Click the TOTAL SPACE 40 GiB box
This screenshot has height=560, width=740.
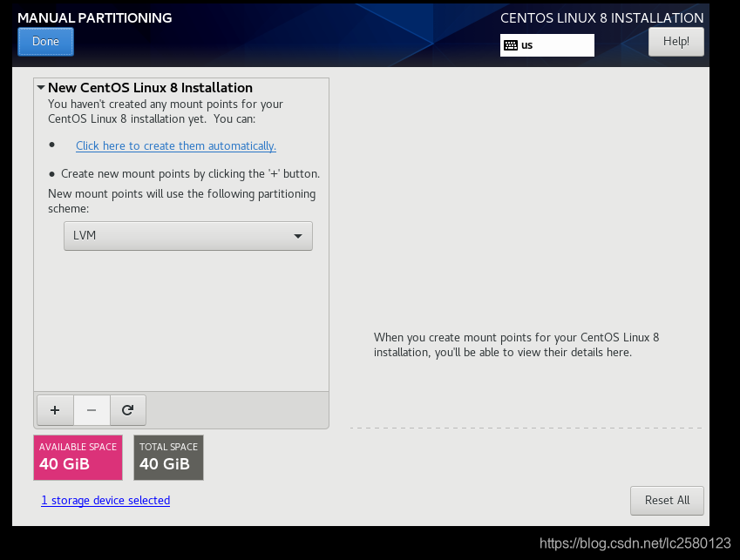pyautogui.click(x=168, y=458)
